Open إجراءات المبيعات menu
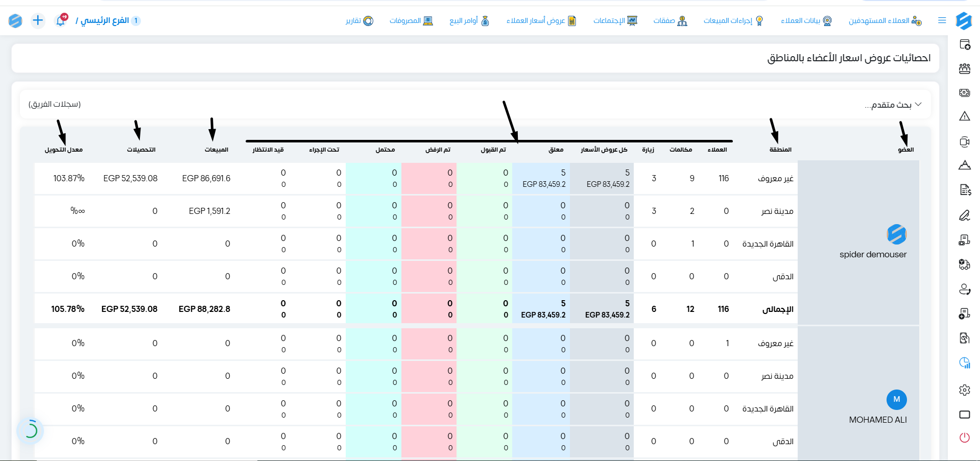 pyautogui.click(x=733, y=20)
